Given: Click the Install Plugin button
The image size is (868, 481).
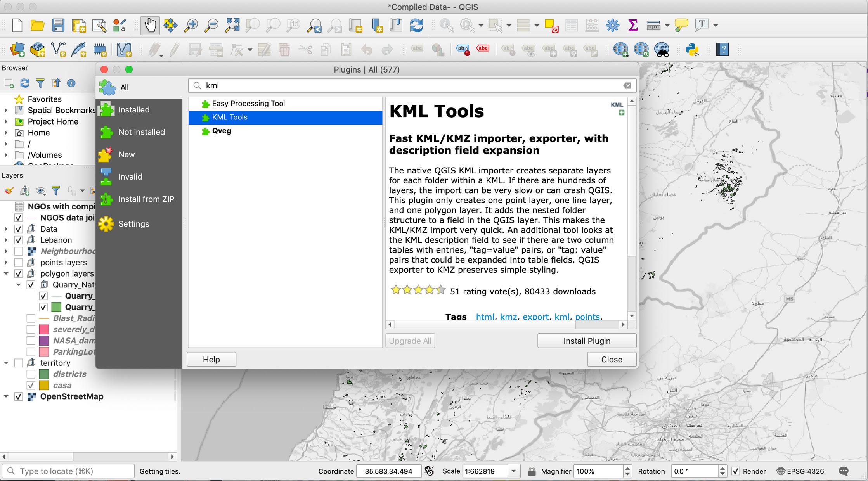Looking at the screenshot, I should (586, 341).
